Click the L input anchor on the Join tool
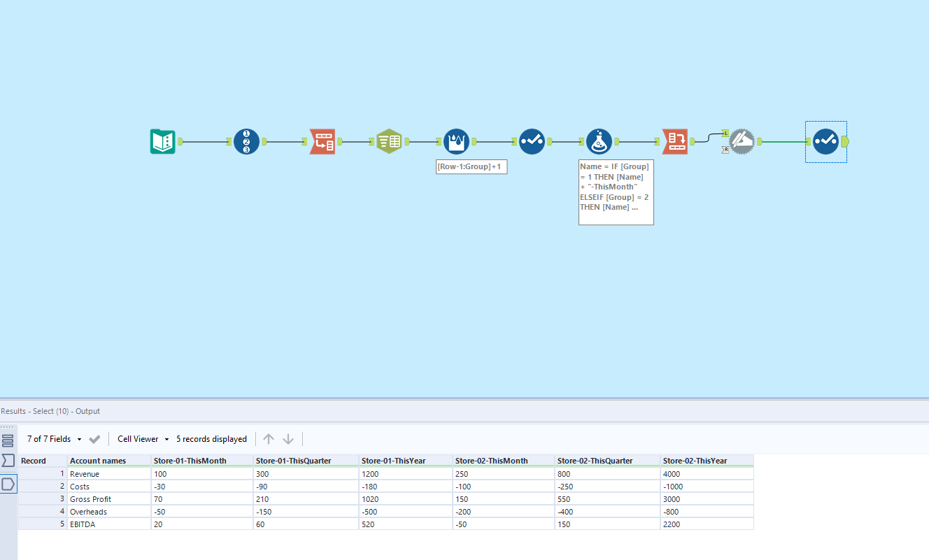Screen dimensions: 929x560 tap(725, 133)
